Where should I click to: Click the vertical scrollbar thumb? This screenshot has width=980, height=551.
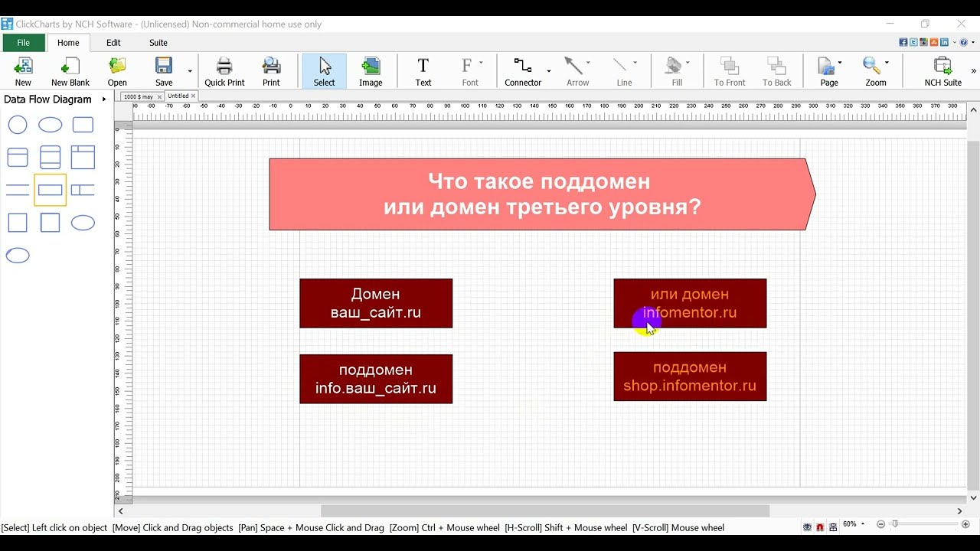pos(974,315)
